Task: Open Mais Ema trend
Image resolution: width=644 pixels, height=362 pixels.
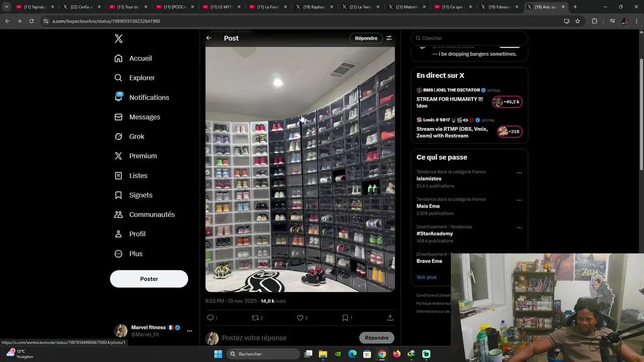Action: click(x=428, y=206)
